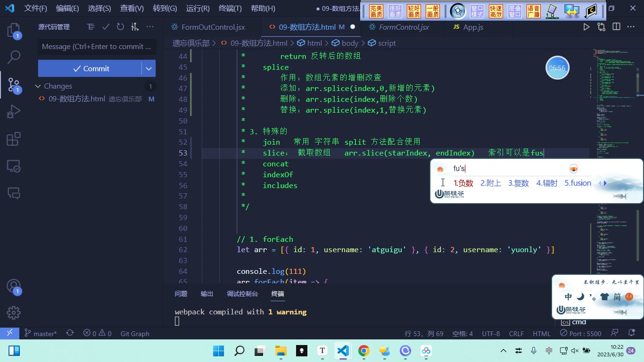
Task: Toggle the moon half-width/full-width IME button
Action: pos(580,296)
